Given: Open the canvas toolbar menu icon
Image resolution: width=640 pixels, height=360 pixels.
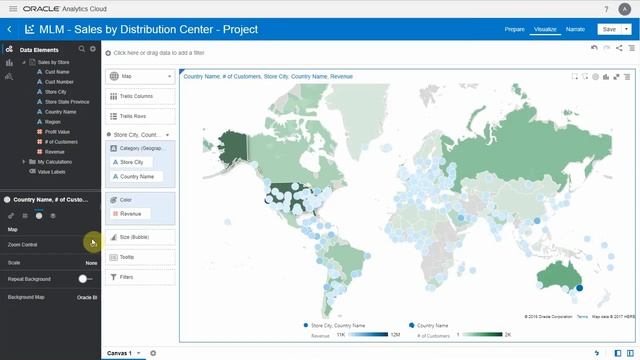Looking at the screenshot, I should point(631,48).
